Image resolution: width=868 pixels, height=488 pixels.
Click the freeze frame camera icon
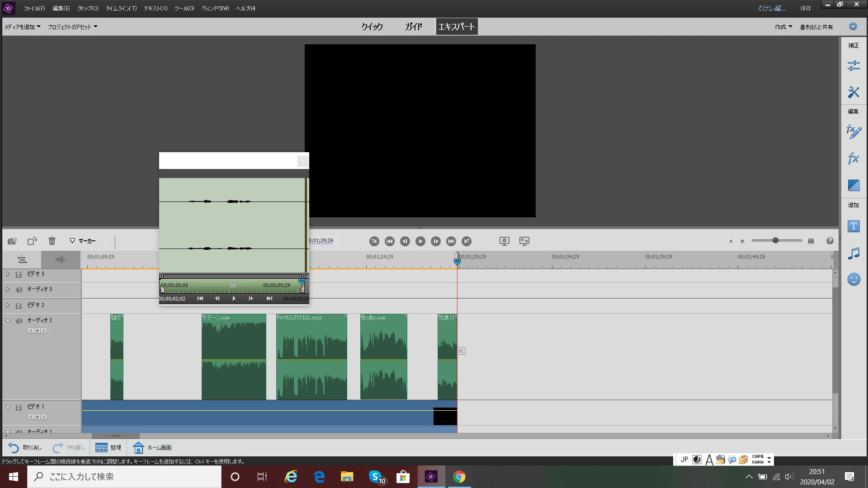pyautogui.click(x=12, y=241)
